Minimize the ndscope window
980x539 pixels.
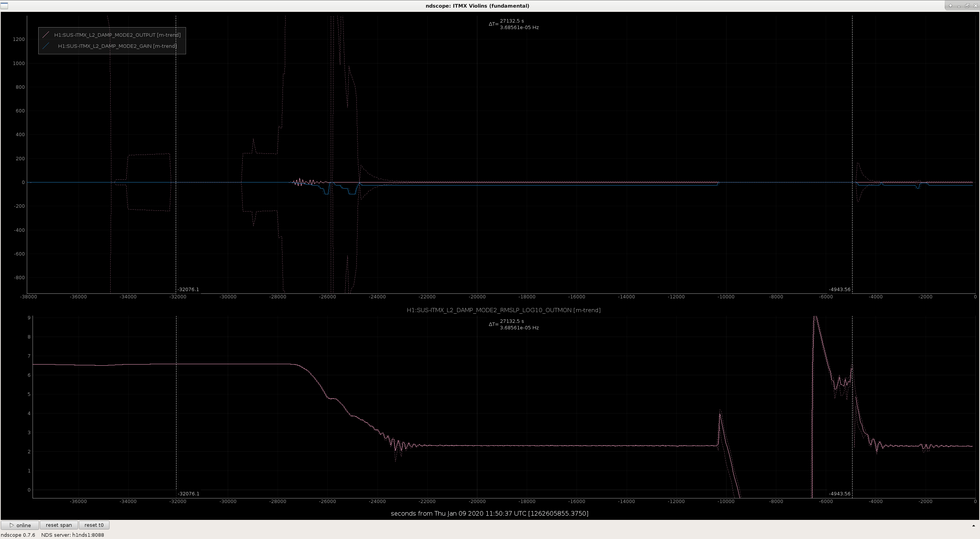(959, 6)
